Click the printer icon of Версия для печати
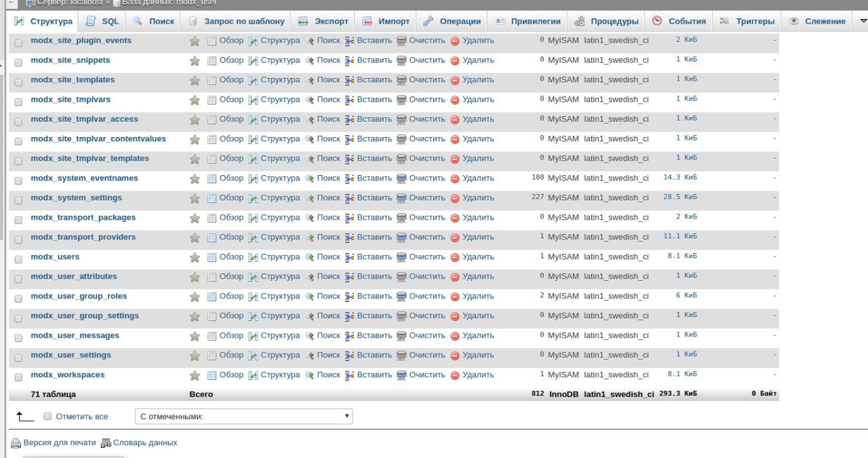Screen dimensions: 868x458 coord(16,443)
